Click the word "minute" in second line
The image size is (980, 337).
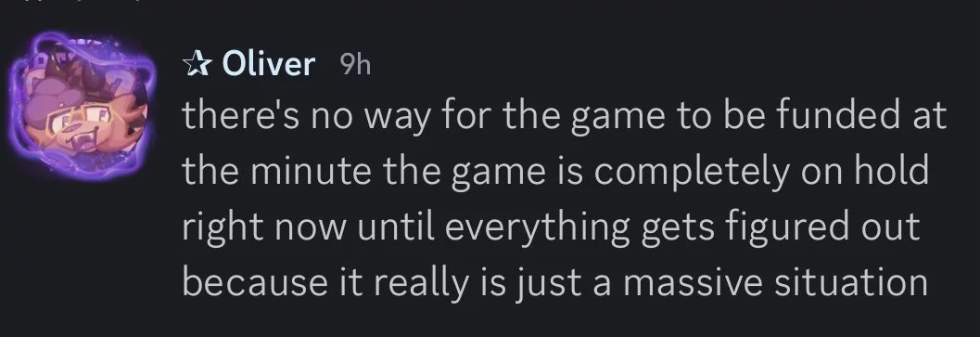tap(311, 173)
